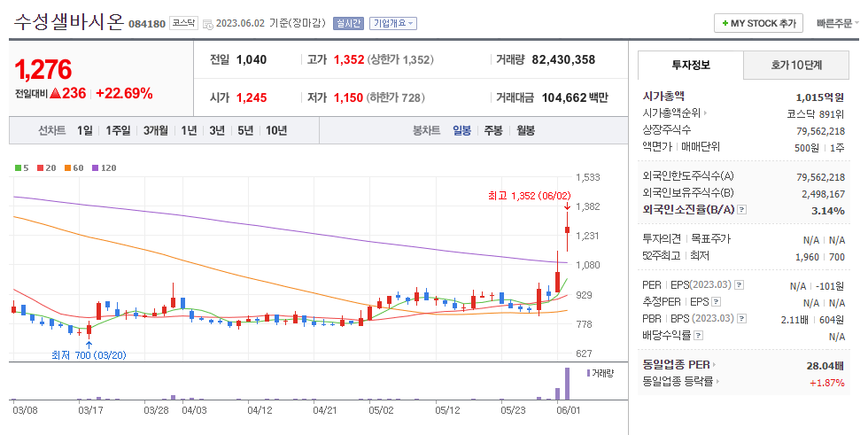
Task: Open the 시가총액순위 link arrow
Action: point(705,113)
